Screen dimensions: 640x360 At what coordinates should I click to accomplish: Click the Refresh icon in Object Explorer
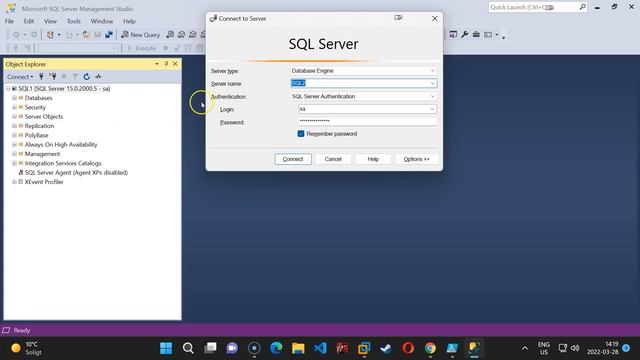[87, 76]
